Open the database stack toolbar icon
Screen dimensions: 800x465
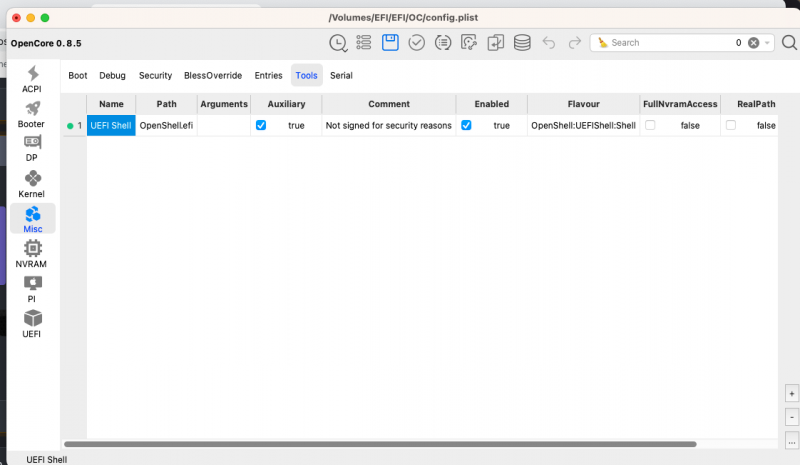522,42
